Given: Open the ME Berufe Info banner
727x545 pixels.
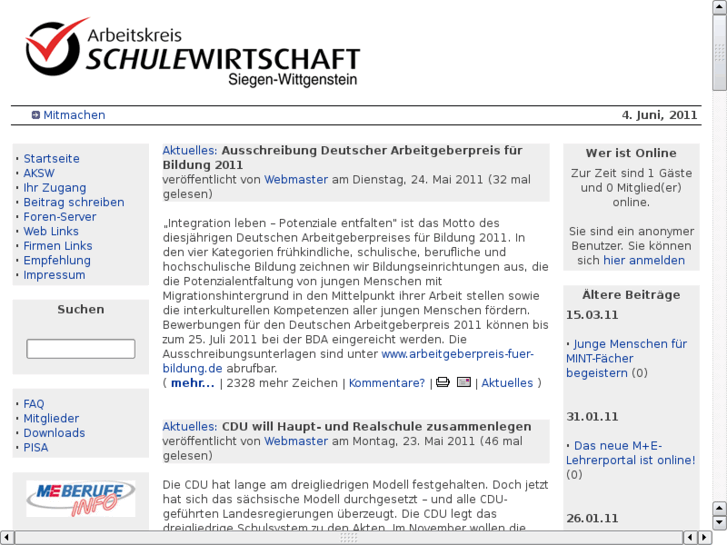Looking at the screenshot, I should point(81,499).
